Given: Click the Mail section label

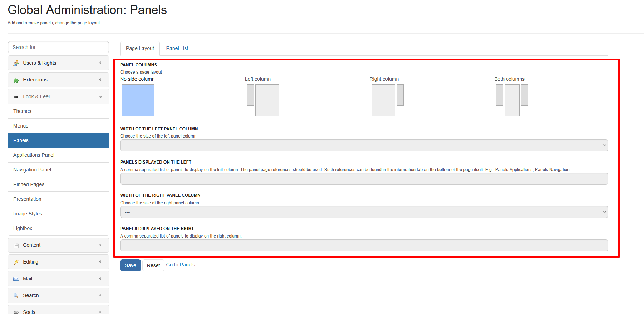Looking at the screenshot, I should pyautogui.click(x=28, y=279).
